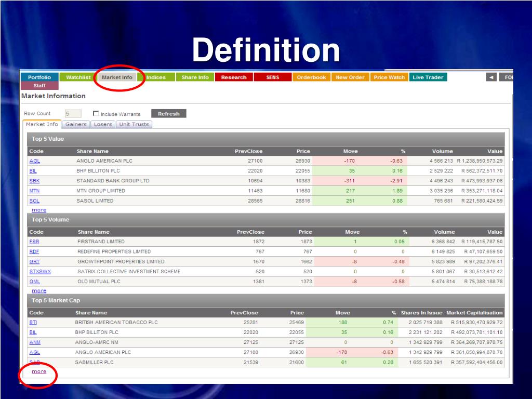Toggle the Include Warrants checkbox

click(x=96, y=114)
